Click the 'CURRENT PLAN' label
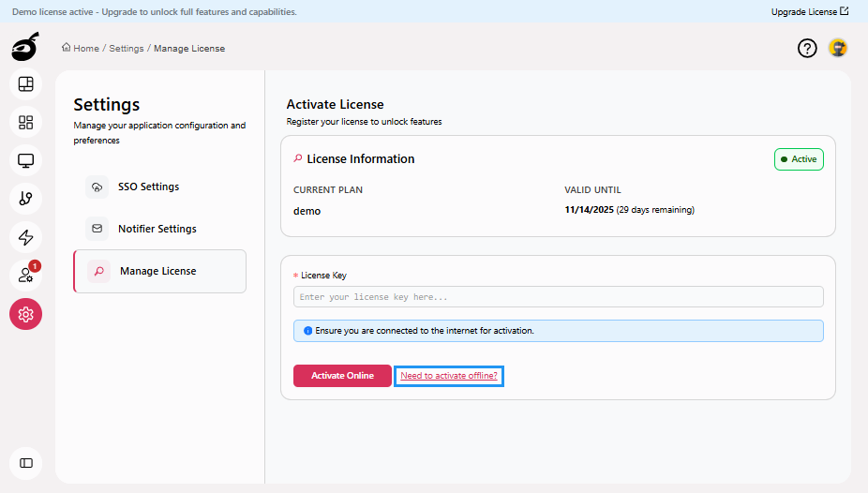Image resolution: width=868 pixels, height=493 pixels. pyautogui.click(x=328, y=189)
